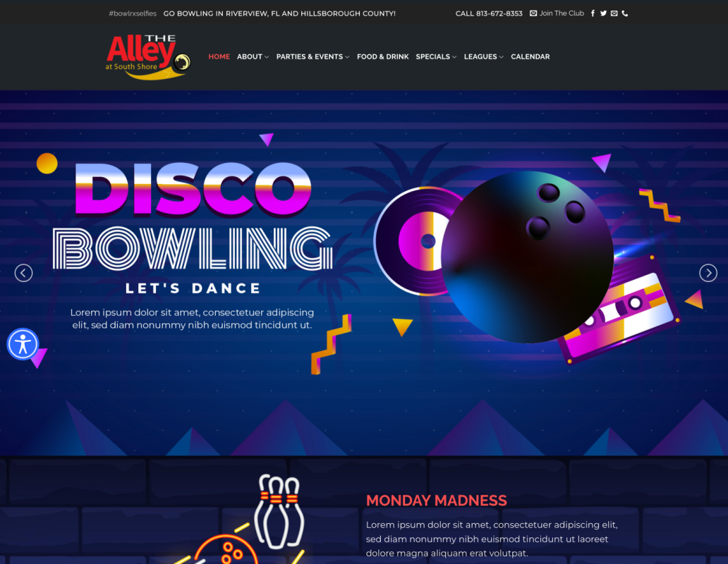728x564 pixels.
Task: Go to the previous slide arrow
Action: (24, 273)
